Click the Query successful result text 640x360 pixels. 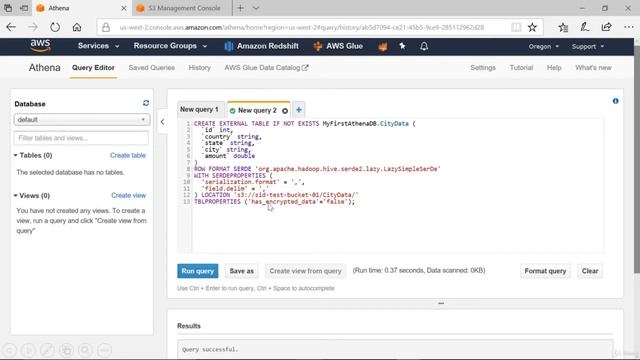pos(210,349)
